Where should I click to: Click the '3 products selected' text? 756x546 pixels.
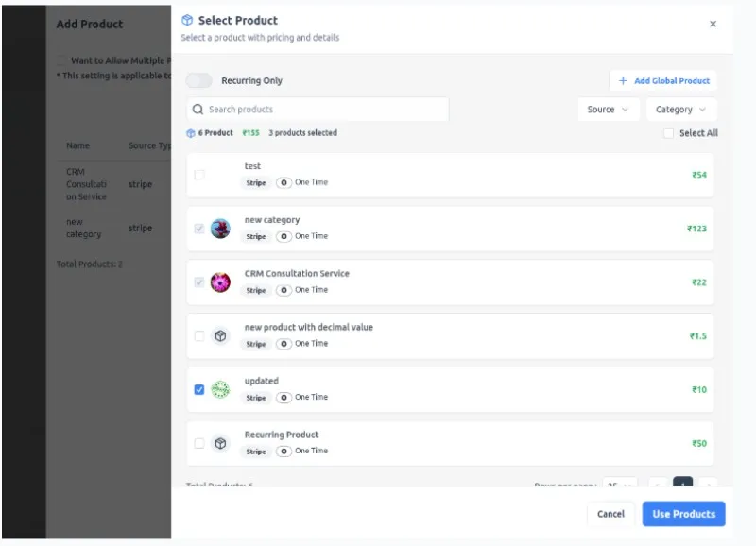(302, 133)
